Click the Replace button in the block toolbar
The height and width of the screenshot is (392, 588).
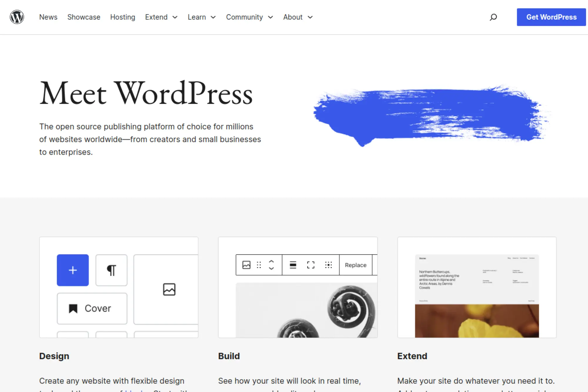tap(355, 265)
